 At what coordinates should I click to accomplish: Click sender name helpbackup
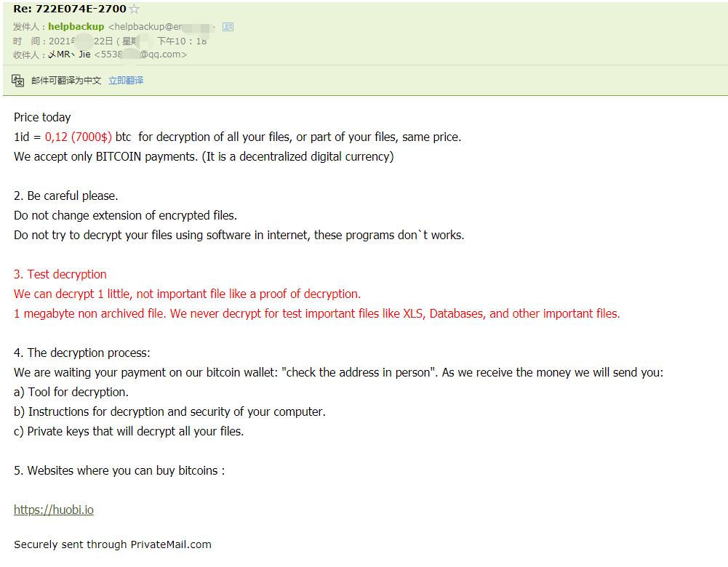[76, 27]
